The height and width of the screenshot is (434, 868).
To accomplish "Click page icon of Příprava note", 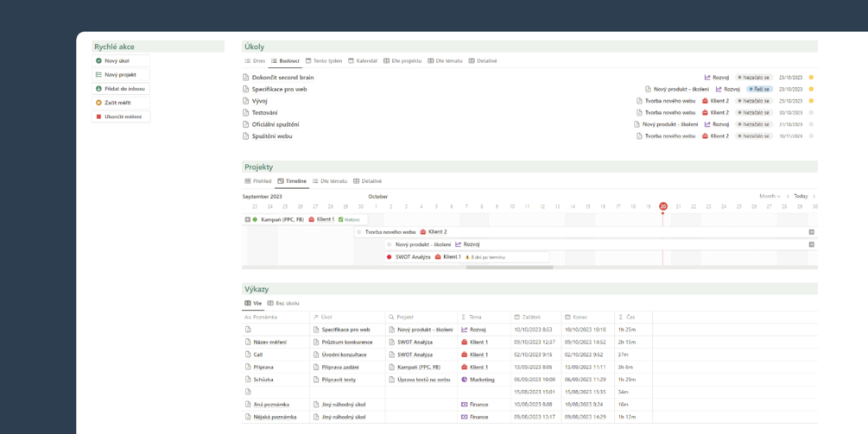I will tap(248, 367).
